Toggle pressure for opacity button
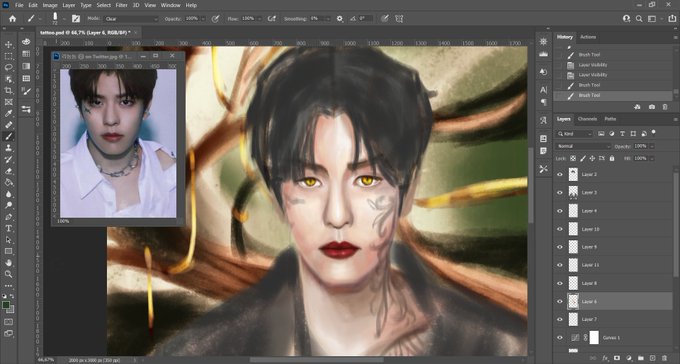This screenshot has width=680, height=364. tap(216, 19)
